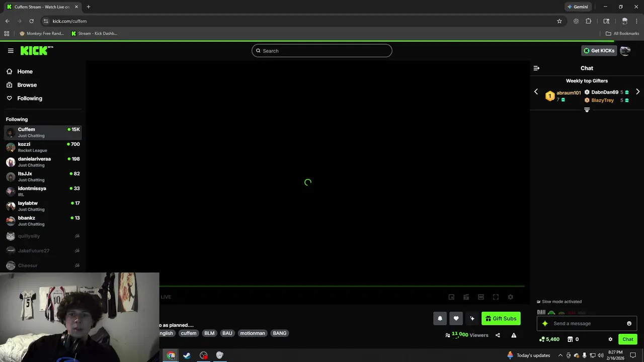
Task: Expand the gifters leaderboard handle
Action: (x=587, y=110)
